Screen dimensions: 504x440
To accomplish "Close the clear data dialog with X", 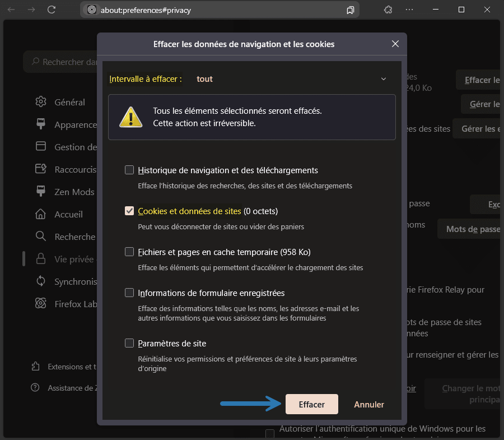I will pyautogui.click(x=395, y=44).
